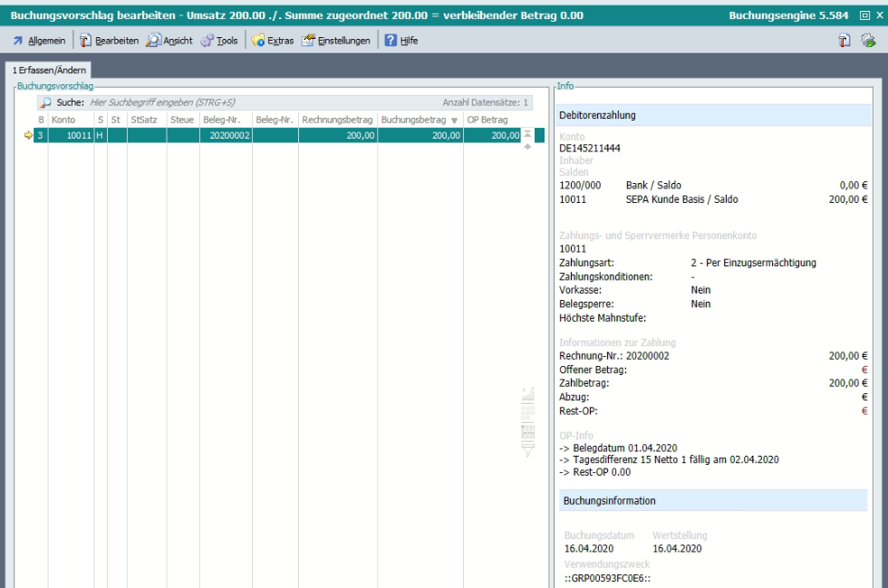Screen dimensions: 888x588
Task: Open the Extras menu
Action: point(273,41)
